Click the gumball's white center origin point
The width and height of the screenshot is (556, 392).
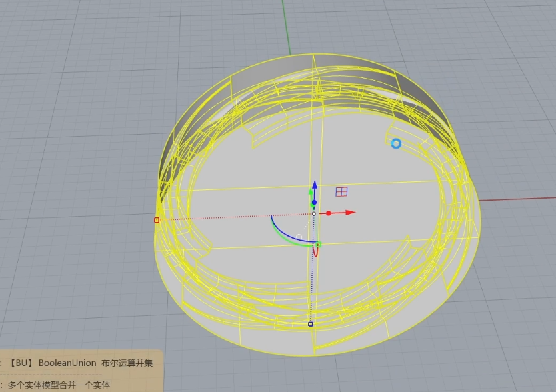pos(314,213)
